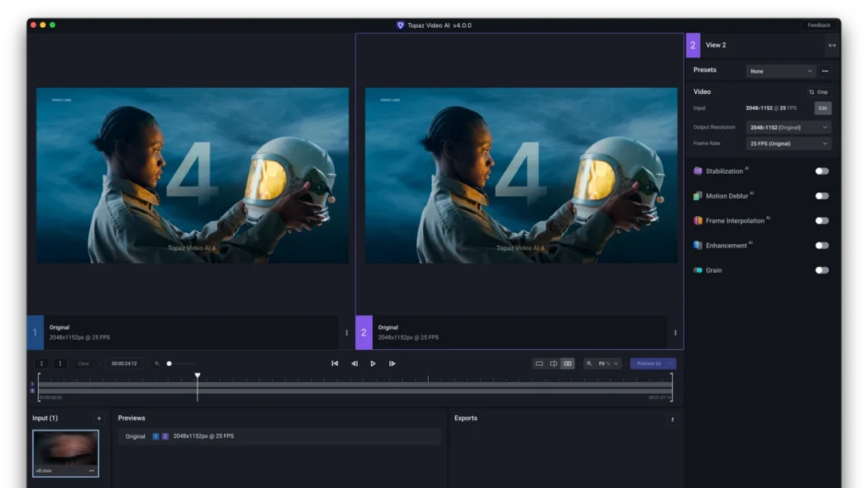This screenshot has height=488, width=868.
Task: Open the Presets more options menu
Action: click(825, 71)
